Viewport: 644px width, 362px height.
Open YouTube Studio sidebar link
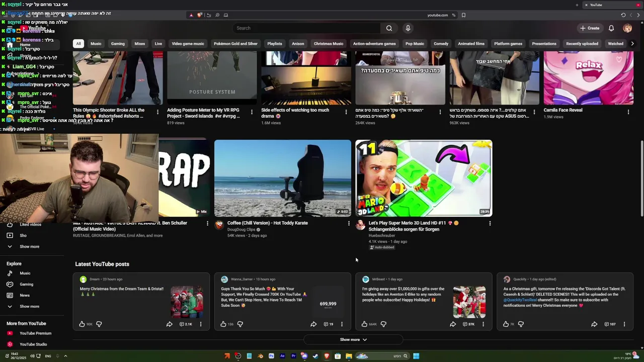(33, 344)
